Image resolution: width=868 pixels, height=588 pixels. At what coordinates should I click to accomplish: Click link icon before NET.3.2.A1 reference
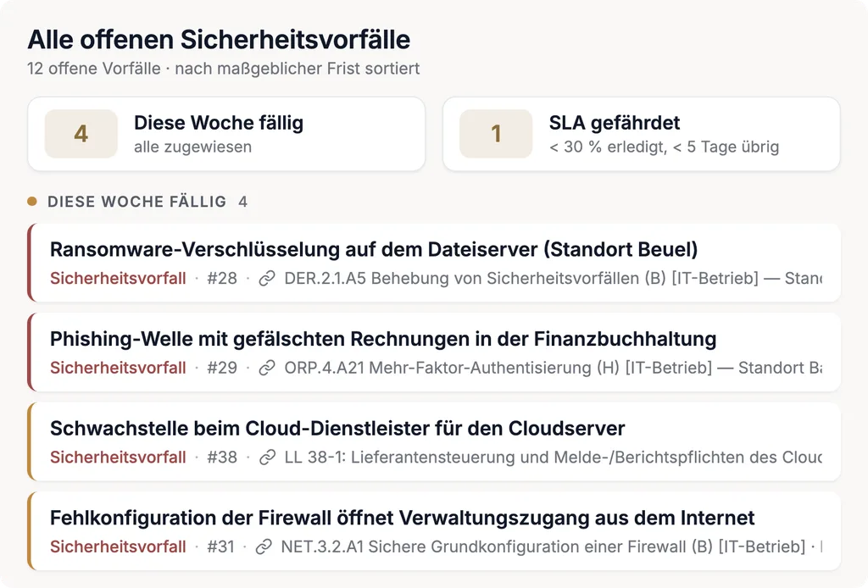264,547
